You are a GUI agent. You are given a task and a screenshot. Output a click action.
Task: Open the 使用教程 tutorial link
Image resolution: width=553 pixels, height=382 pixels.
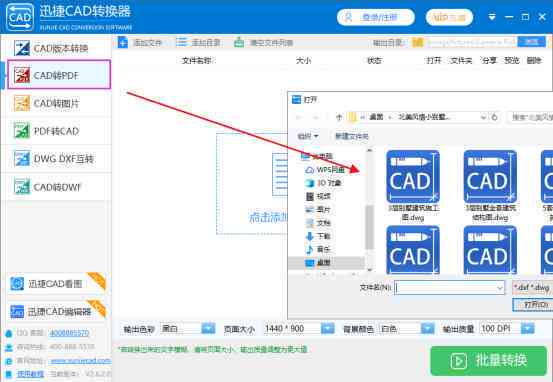(30, 374)
